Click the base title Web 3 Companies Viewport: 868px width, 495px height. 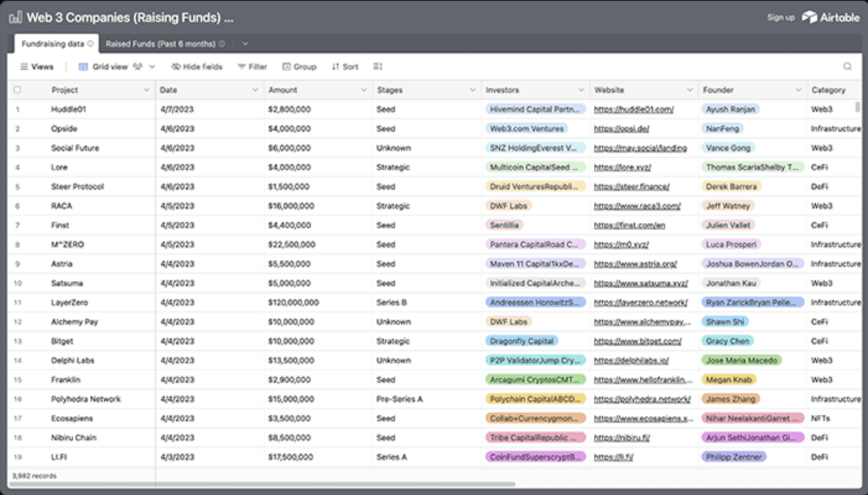[x=130, y=17]
